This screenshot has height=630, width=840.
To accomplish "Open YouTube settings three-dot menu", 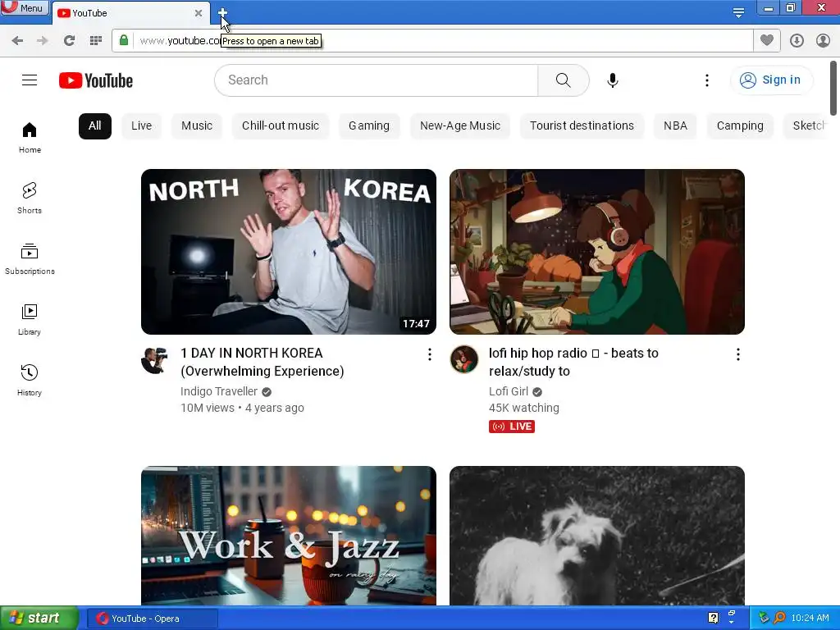I will pyautogui.click(x=706, y=80).
